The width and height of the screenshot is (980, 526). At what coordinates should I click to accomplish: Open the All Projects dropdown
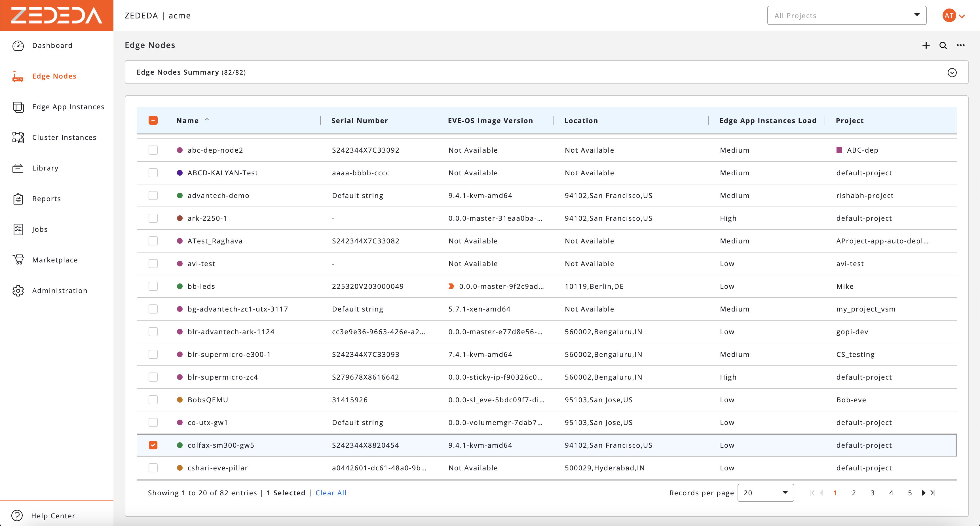(x=846, y=15)
